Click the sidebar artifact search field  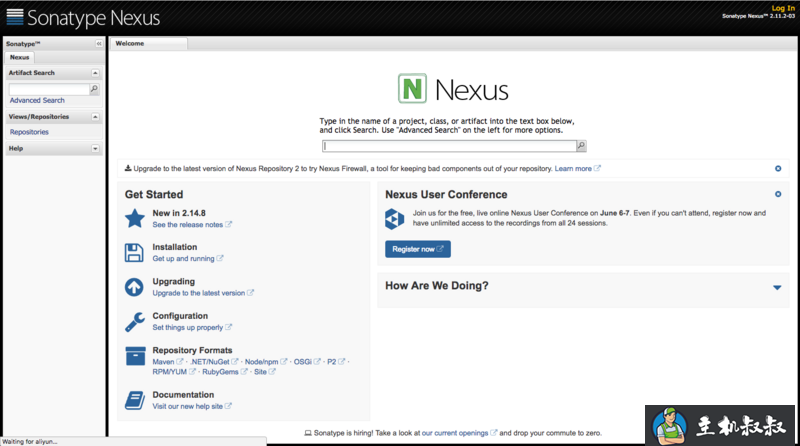49,89
